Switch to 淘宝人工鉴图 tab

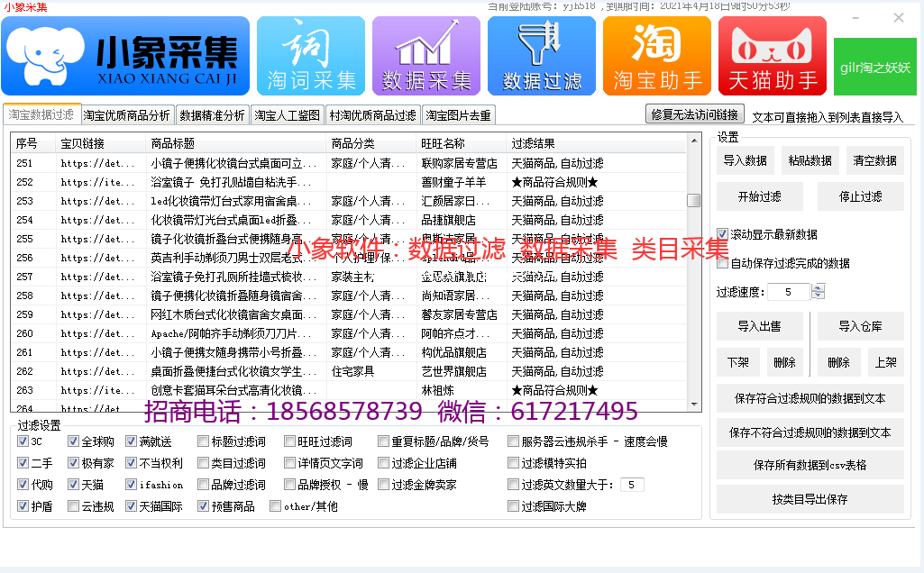(287, 115)
